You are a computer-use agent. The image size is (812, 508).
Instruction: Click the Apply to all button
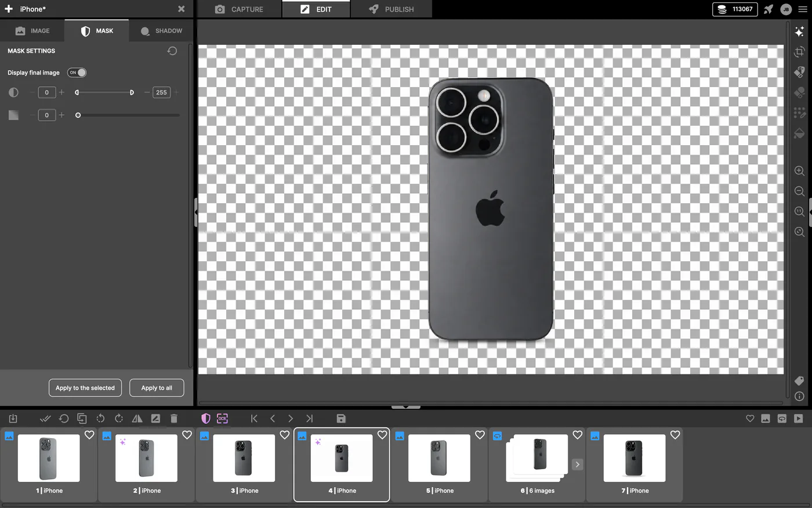(x=157, y=388)
